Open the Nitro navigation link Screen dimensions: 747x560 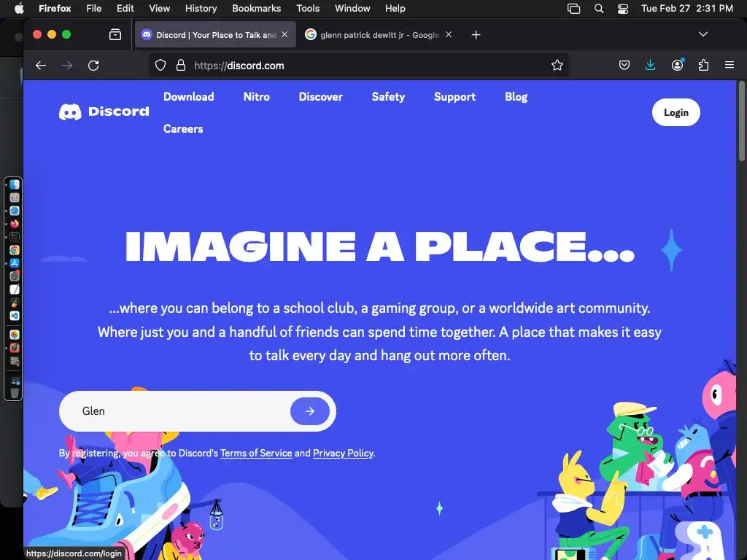(256, 97)
